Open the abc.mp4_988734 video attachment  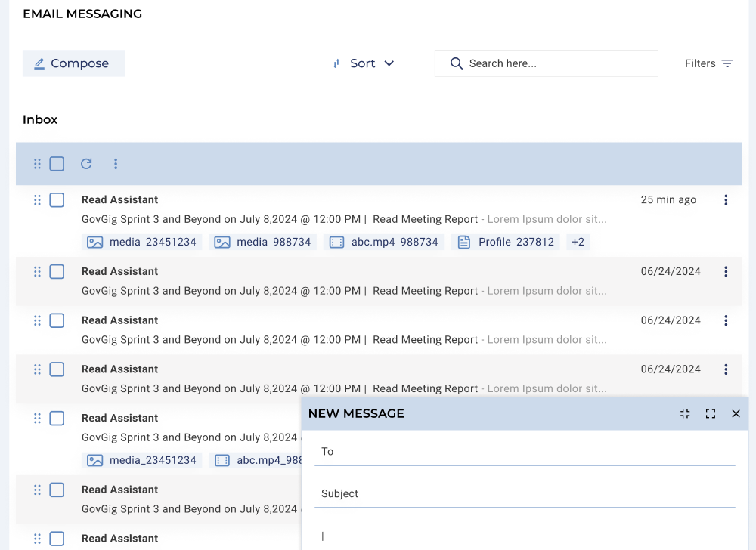[385, 243]
